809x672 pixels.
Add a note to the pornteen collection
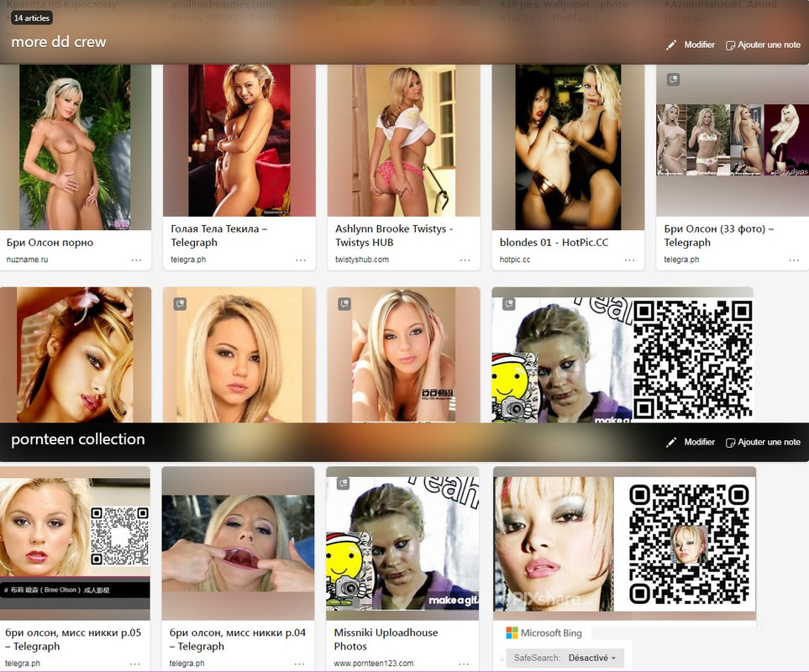(x=763, y=442)
